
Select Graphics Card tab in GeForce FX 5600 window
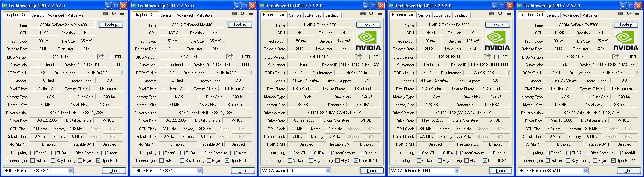[403, 15]
